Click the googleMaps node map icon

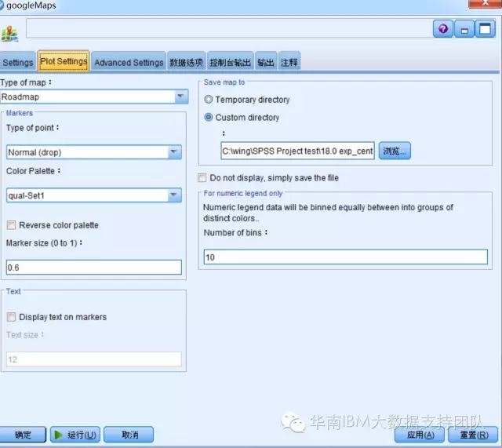coord(9,34)
